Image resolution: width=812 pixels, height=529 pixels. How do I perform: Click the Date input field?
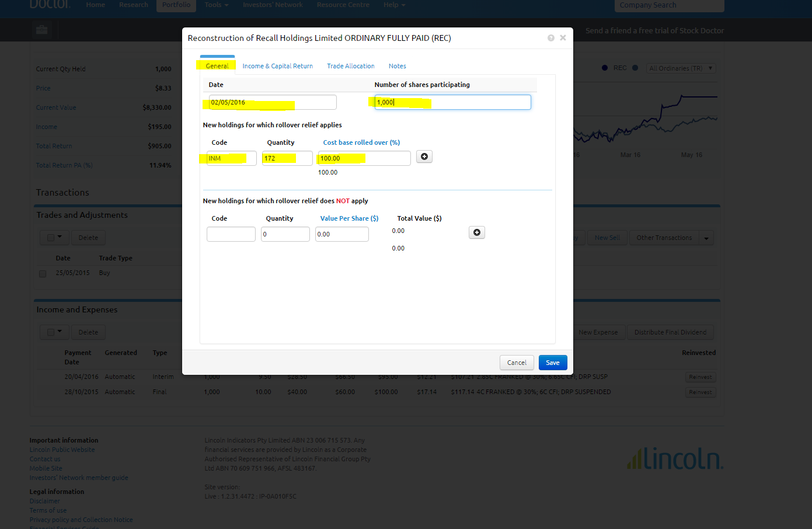tap(273, 102)
